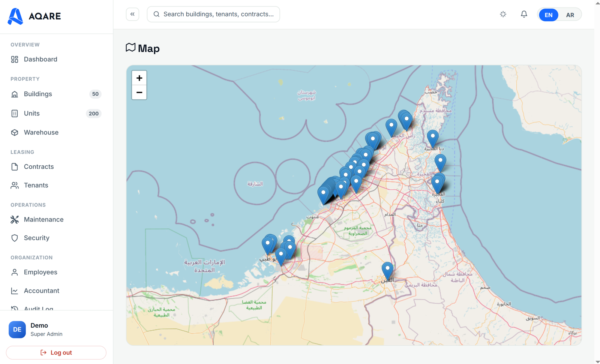The width and height of the screenshot is (600, 364).
Task: Click the map icon beside the Map title
Action: (x=130, y=47)
